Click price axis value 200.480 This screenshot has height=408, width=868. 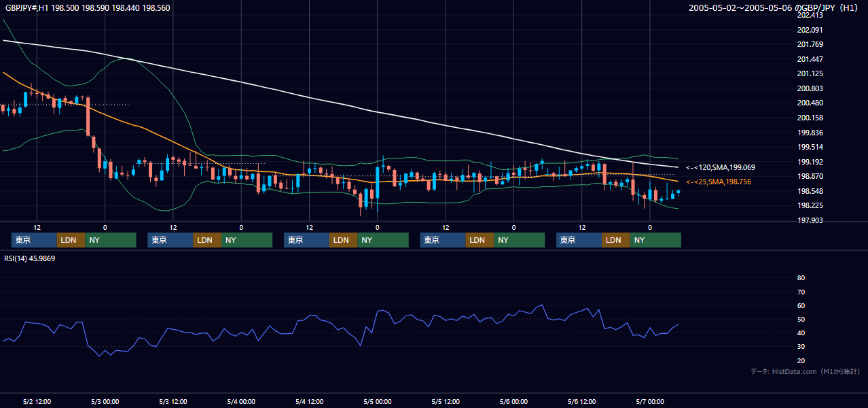(810, 103)
